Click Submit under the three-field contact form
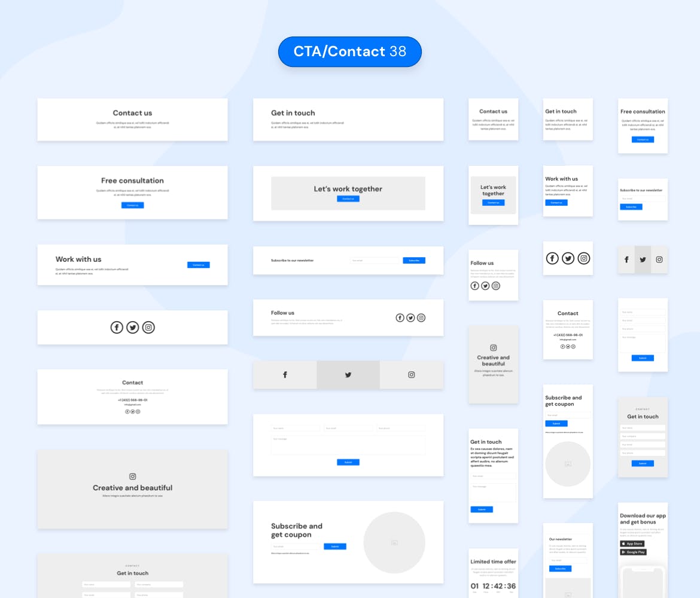Screen dimensions: 700x598 pos(348,462)
